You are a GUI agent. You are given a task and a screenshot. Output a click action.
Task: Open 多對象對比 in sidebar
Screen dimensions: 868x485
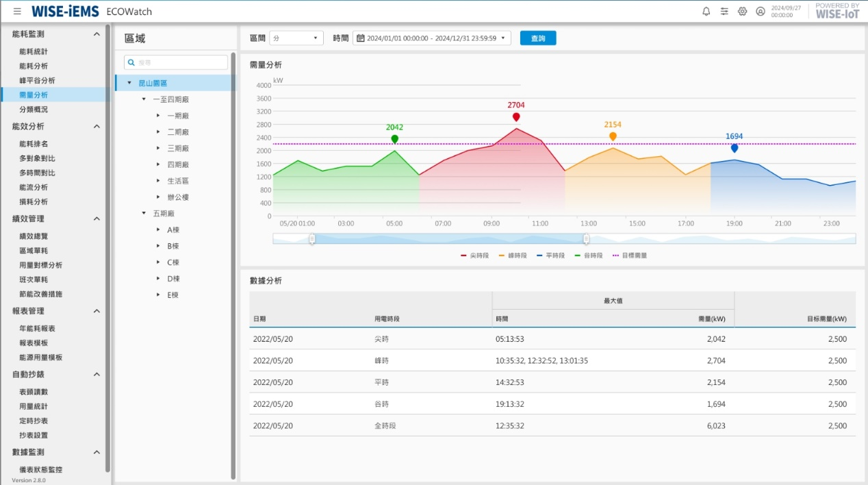37,158
